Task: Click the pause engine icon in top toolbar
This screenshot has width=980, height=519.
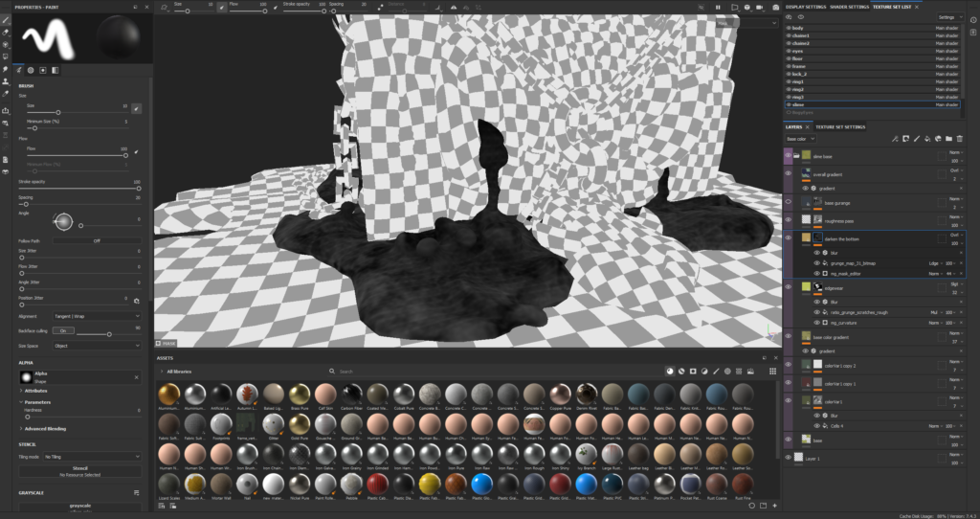Action: pos(718,8)
